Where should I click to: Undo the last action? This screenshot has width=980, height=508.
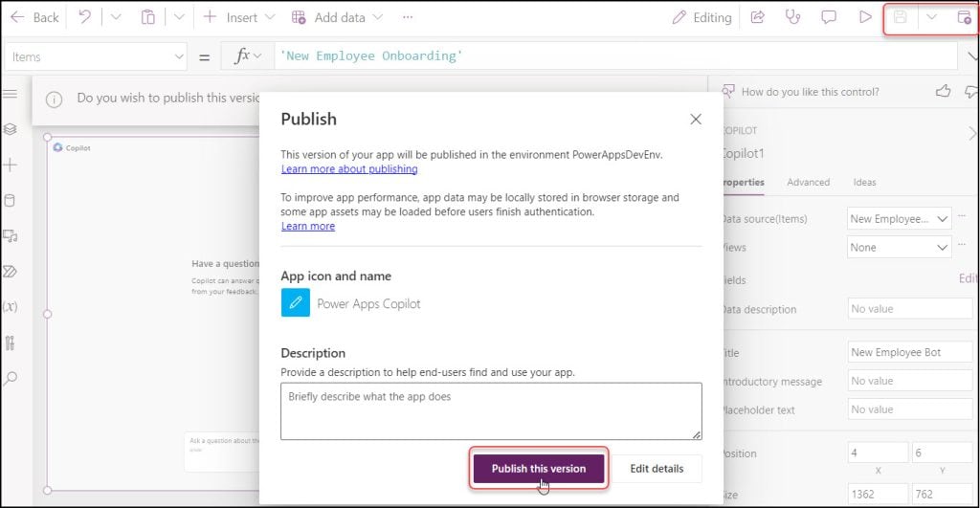click(84, 17)
